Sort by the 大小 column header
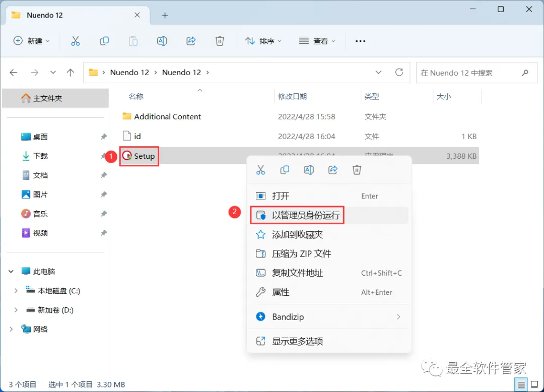The image size is (544, 392). (x=444, y=96)
